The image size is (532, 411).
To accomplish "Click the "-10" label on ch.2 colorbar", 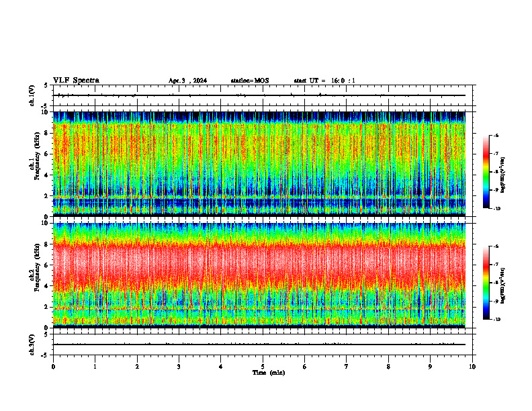I will 497,320.
